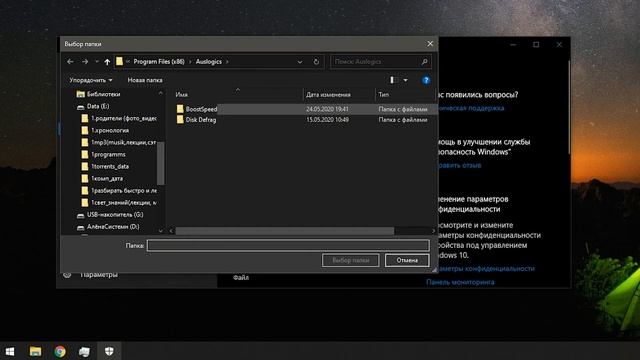
Task: Select Data (E:) drive in tree
Action: (98, 106)
